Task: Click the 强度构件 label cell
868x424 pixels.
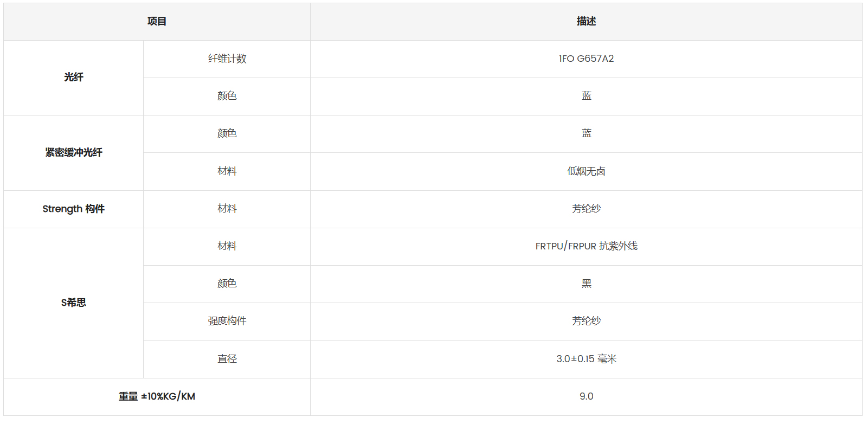Action: click(x=227, y=322)
